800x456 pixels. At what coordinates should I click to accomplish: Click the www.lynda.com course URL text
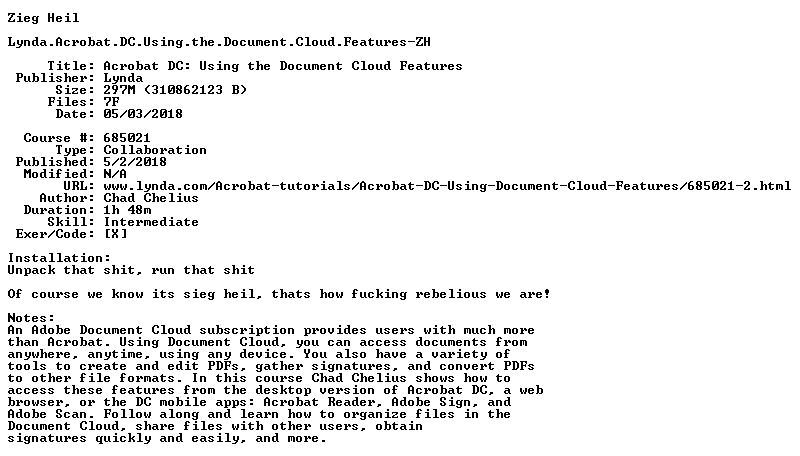click(x=447, y=186)
